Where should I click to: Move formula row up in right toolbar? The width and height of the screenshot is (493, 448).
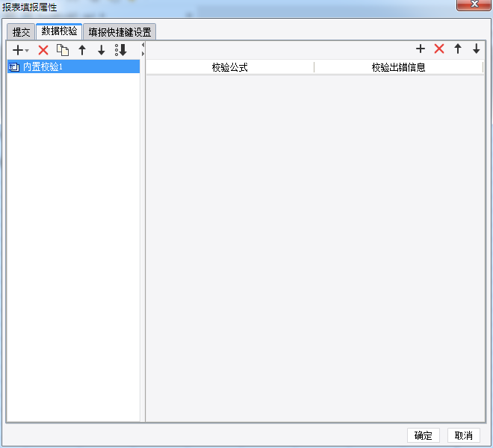[458, 49]
